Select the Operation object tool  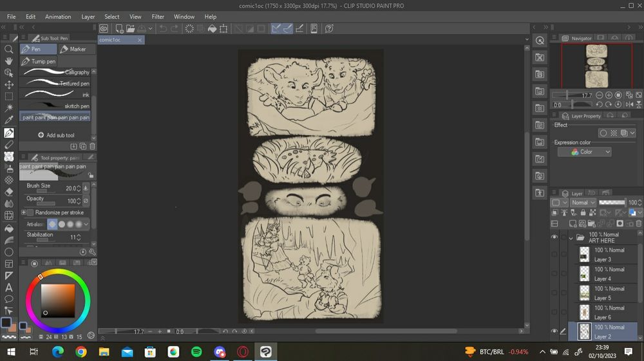pyautogui.click(x=8, y=73)
